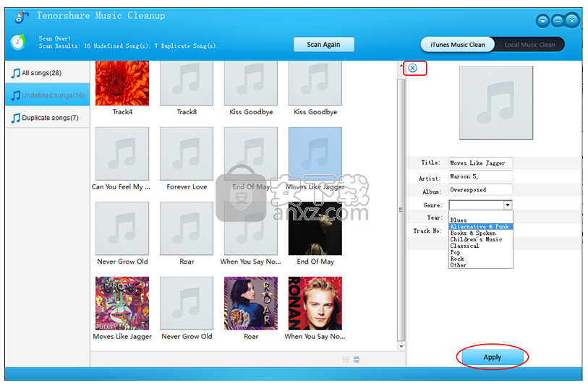
Task: Select Forever Love song thumbnail
Action: click(x=187, y=154)
